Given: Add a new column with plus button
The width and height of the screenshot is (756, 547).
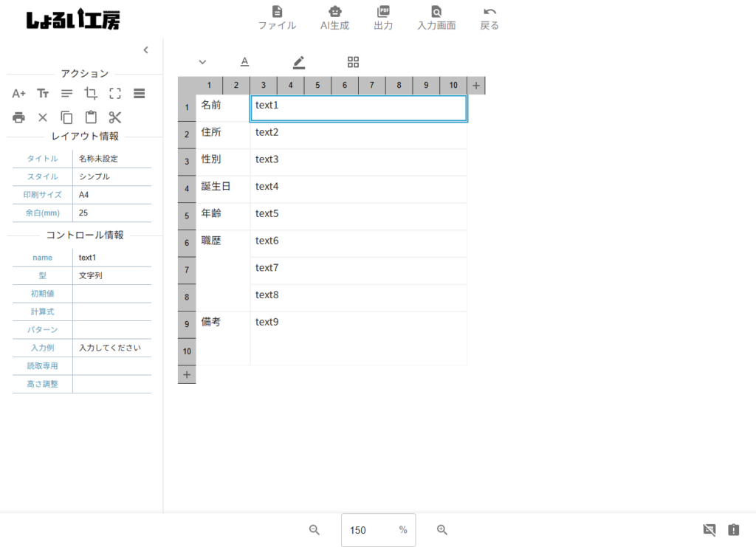Looking at the screenshot, I should pyautogui.click(x=476, y=86).
